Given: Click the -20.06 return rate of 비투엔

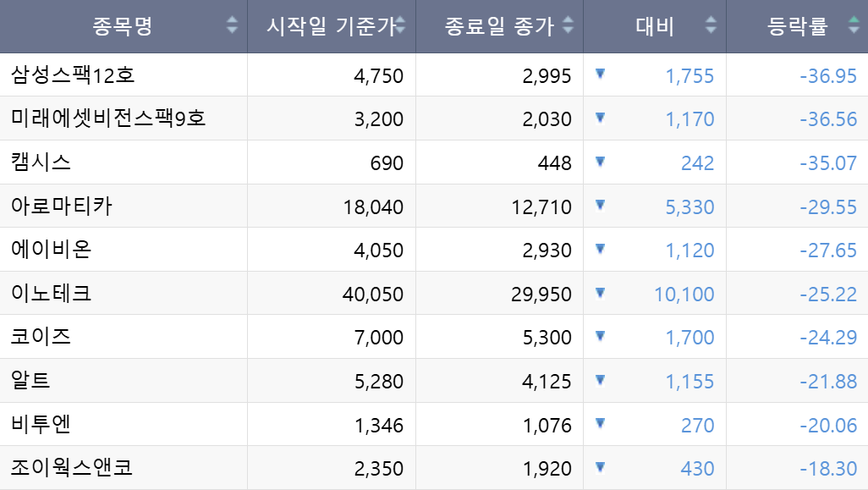Looking at the screenshot, I should point(829,423).
